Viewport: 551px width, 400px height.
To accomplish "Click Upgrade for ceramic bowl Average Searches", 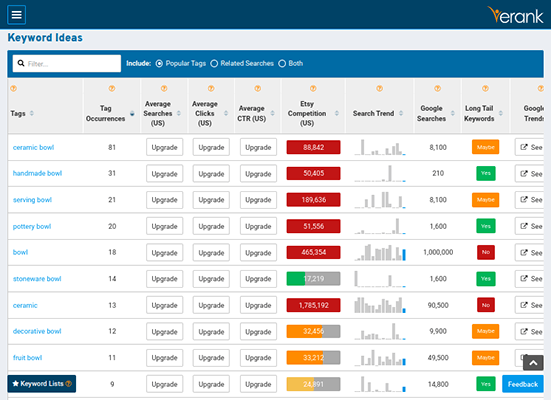I will coord(164,147).
